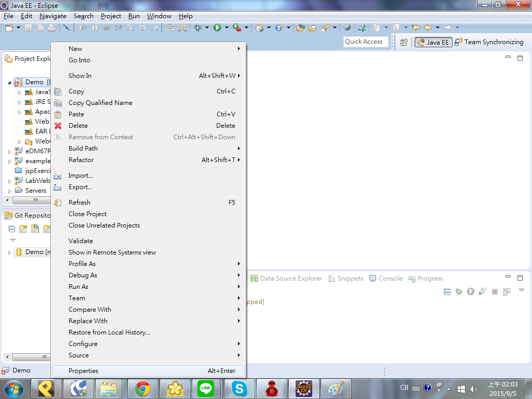Expand the Servers folder node

9,191
